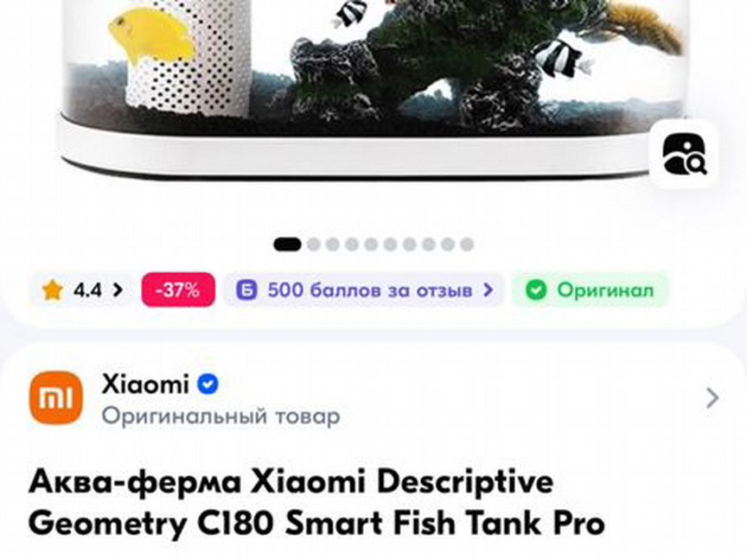
Task: Tap the green Оригинал checkmark icon
Action: [x=535, y=290]
